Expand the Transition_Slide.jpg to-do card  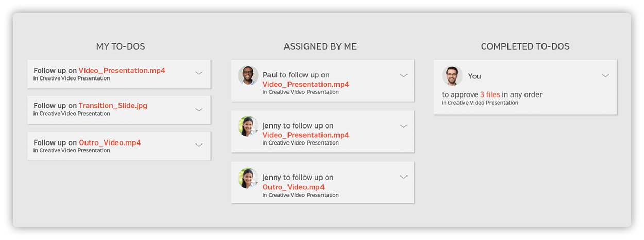click(x=199, y=110)
